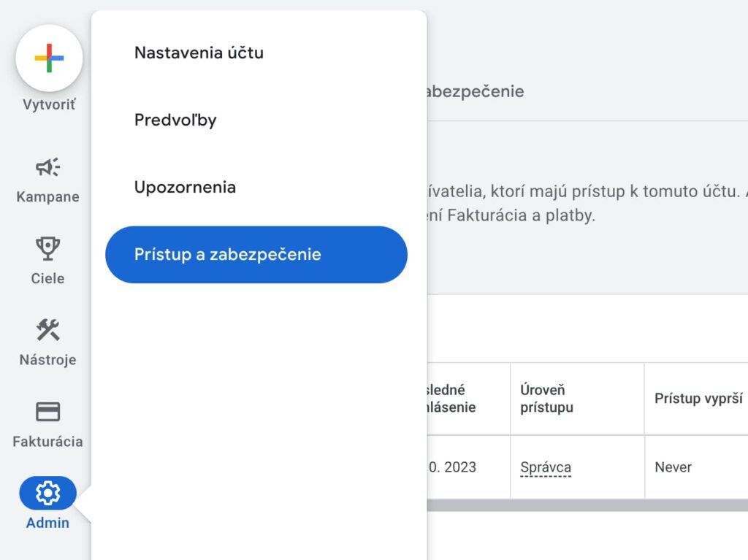Click the Fakturácia label in sidebar

47,441
